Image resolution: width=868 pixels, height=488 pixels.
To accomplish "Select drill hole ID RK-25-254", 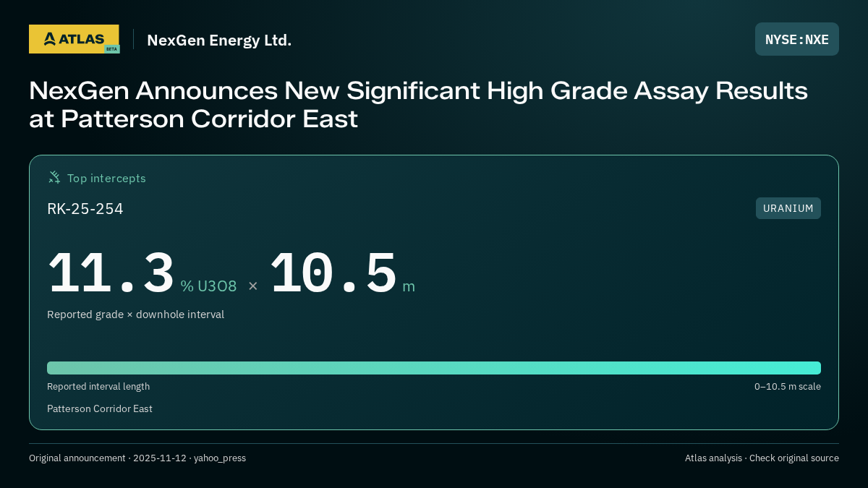I will (x=85, y=209).
